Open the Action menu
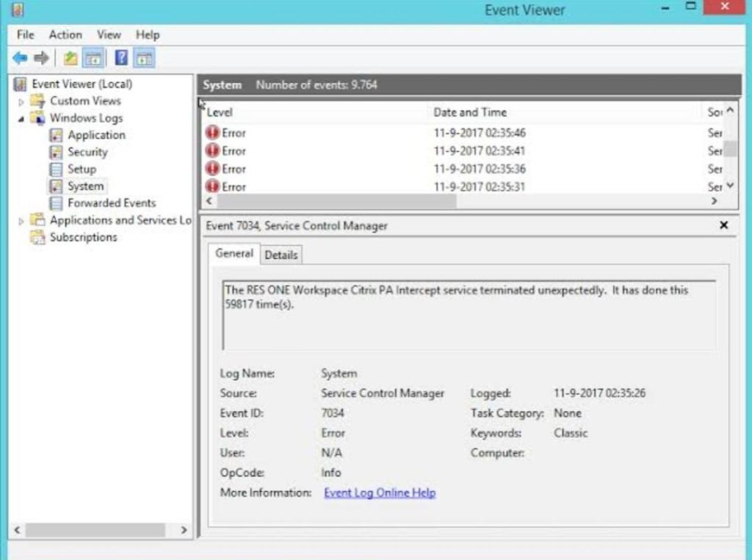 tap(65, 34)
